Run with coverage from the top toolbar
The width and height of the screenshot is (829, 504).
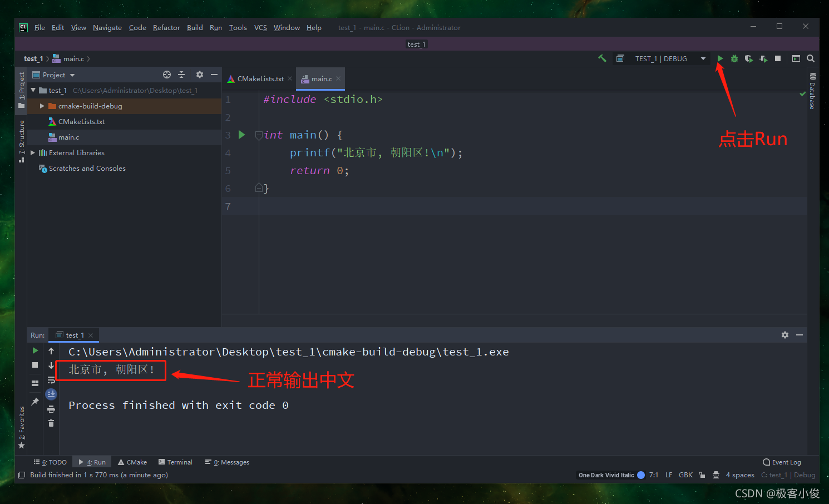[x=749, y=58]
